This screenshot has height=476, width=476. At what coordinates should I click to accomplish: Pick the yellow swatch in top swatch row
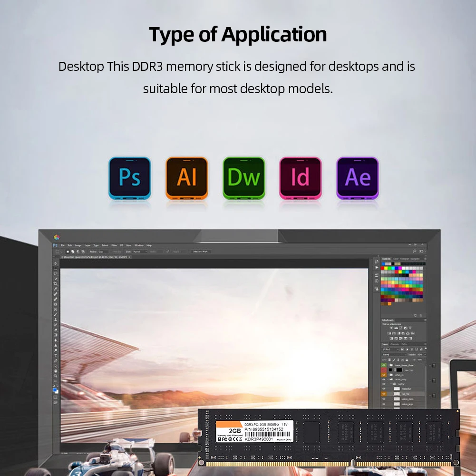pos(386,268)
